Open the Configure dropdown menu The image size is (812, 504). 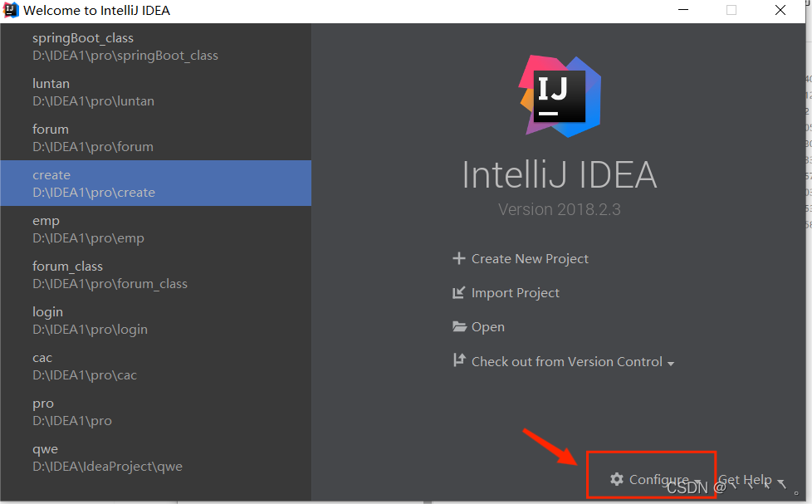(x=655, y=480)
